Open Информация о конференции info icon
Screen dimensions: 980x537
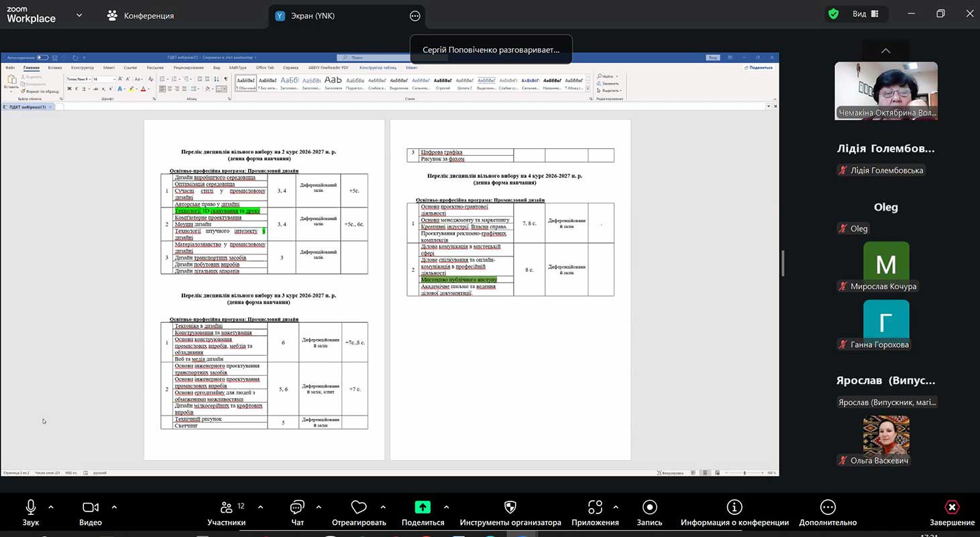pos(734,507)
